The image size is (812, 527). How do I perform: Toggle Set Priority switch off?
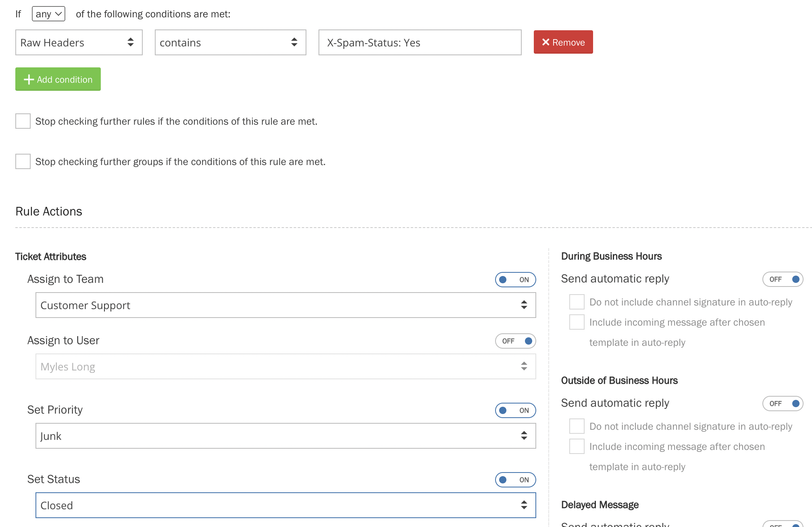pos(515,410)
